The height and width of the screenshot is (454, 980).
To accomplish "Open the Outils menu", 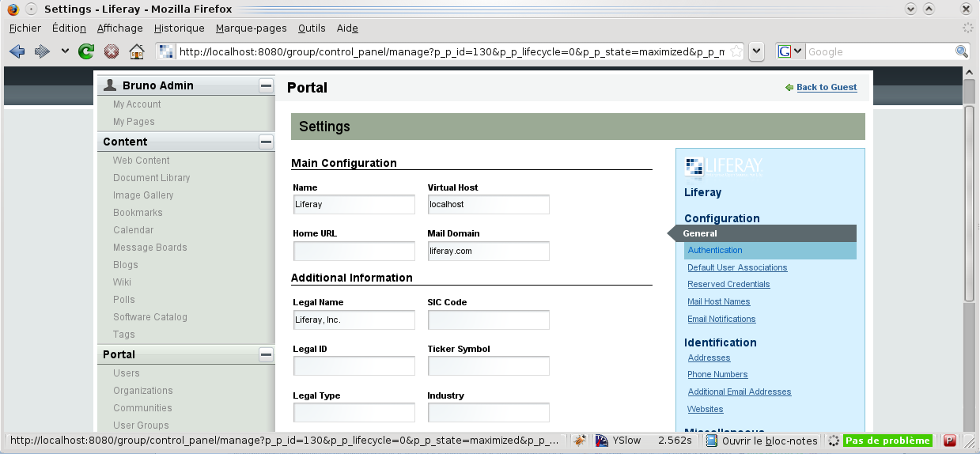I will [312, 28].
